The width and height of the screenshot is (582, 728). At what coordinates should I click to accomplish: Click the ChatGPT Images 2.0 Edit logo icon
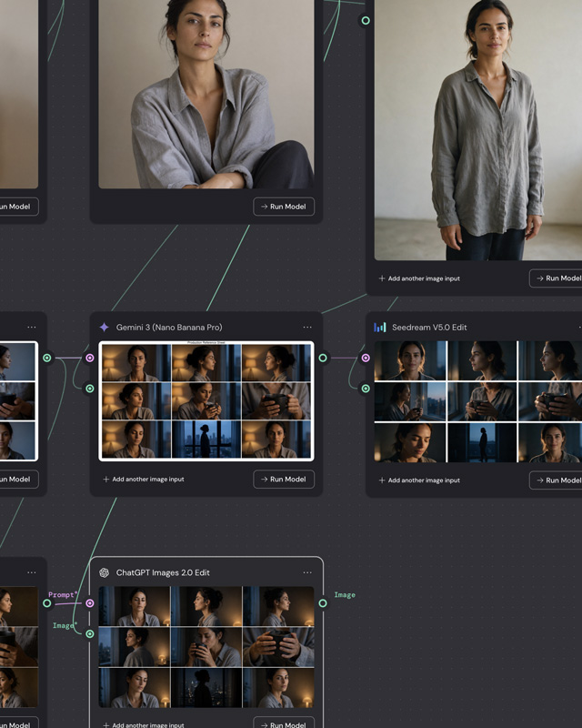(104, 572)
